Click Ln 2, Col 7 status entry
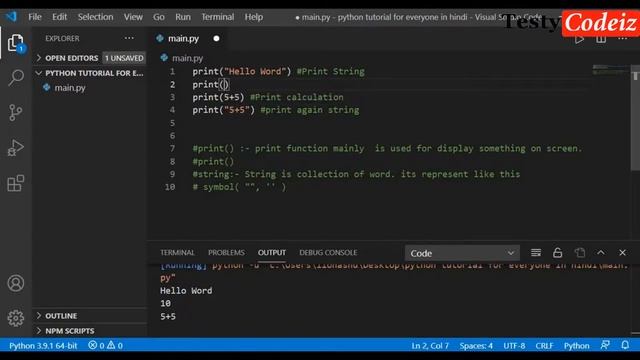Image resolution: width=640 pixels, height=360 pixels. 430,345
